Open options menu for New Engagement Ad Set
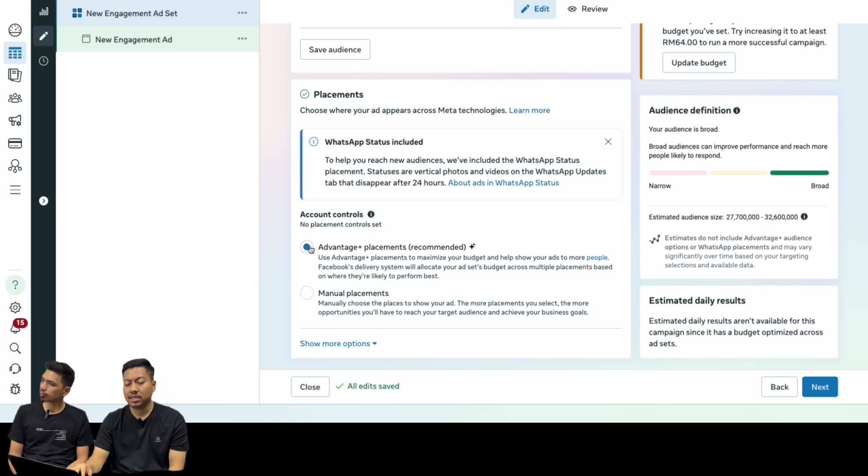The height and width of the screenshot is (476, 868). pos(242,13)
